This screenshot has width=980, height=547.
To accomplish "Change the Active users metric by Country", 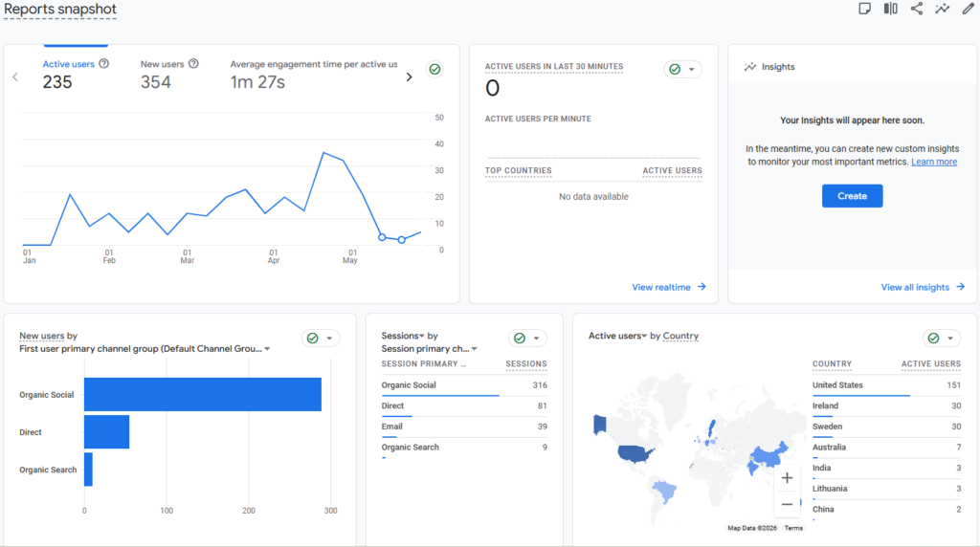I will tap(617, 336).
